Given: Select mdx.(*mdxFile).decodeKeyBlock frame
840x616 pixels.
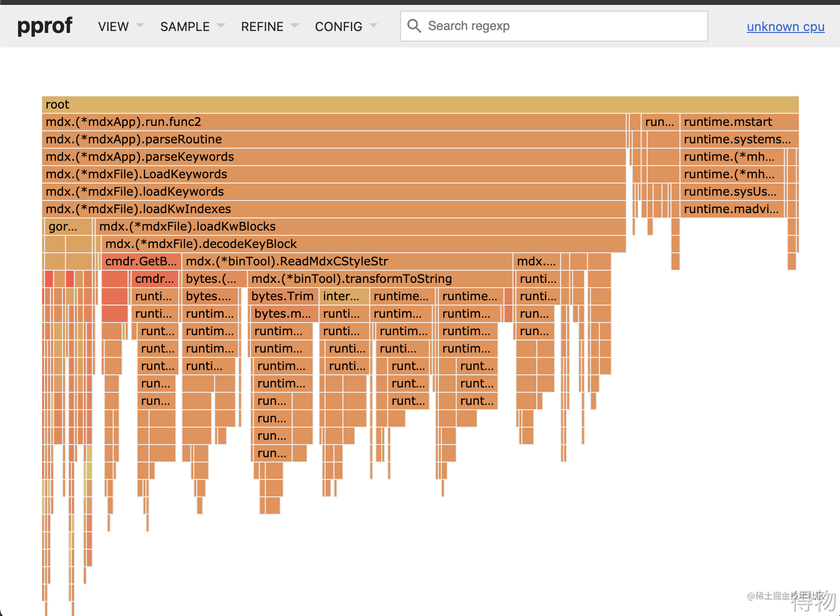Looking at the screenshot, I should coord(364,244).
